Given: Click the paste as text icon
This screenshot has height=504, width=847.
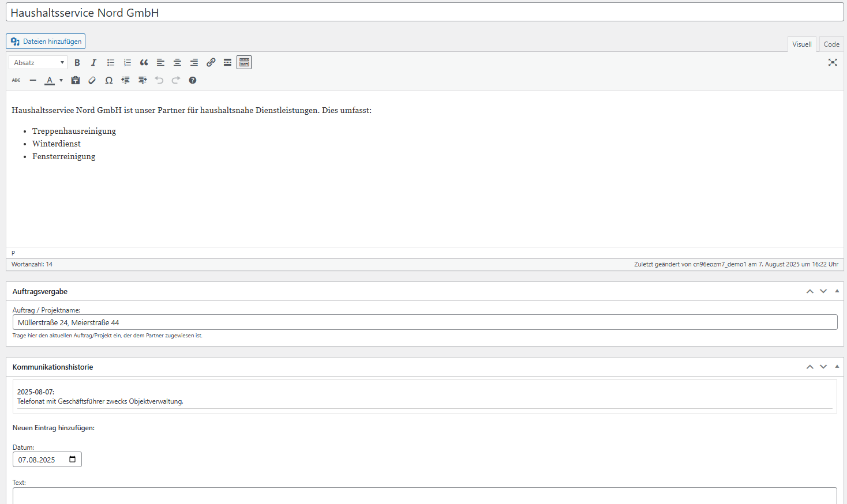Looking at the screenshot, I should (76, 80).
